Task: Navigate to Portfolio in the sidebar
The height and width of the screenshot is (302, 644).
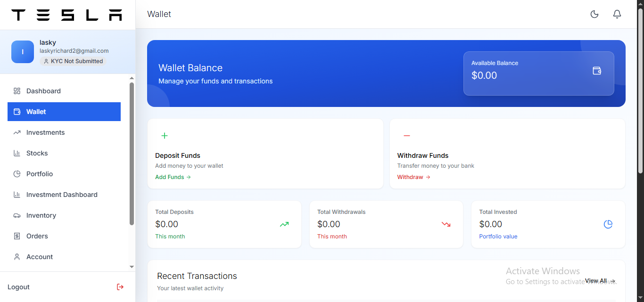Action: 64,174
